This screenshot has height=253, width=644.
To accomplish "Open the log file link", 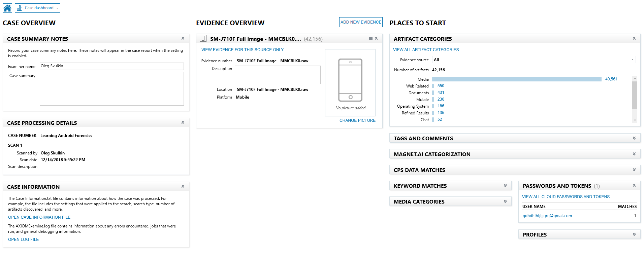I will pyautogui.click(x=23, y=240).
